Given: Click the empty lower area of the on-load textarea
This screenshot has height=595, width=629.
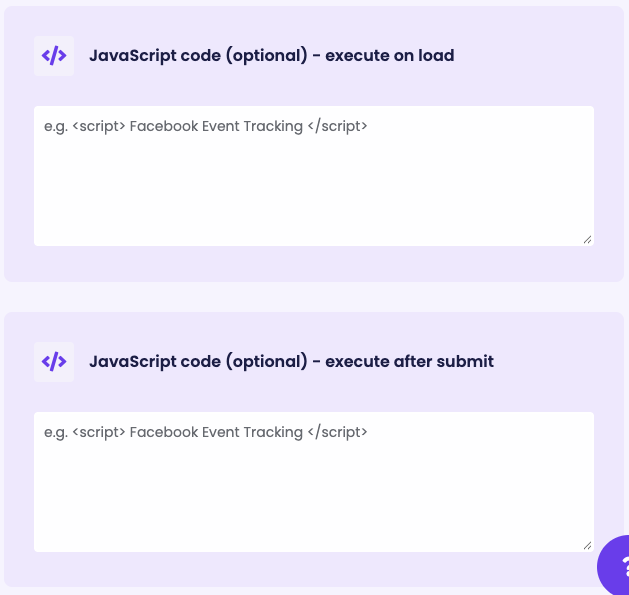Looking at the screenshot, I should (x=314, y=201).
